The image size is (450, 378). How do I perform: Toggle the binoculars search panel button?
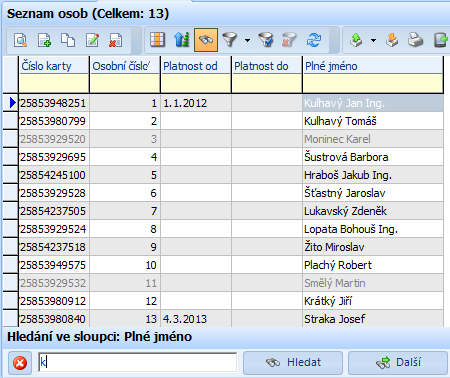point(206,40)
